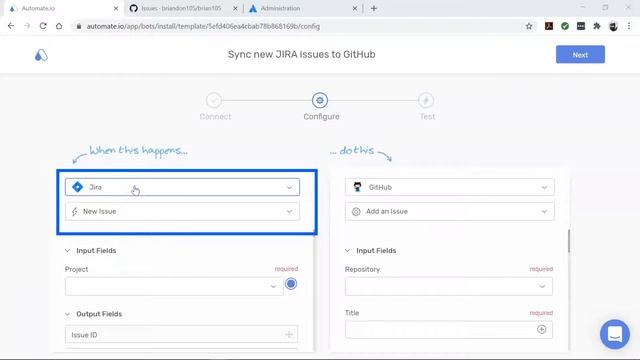This screenshot has height=360, width=640.
Task: Close the Administration tab
Action: (x=355, y=8)
